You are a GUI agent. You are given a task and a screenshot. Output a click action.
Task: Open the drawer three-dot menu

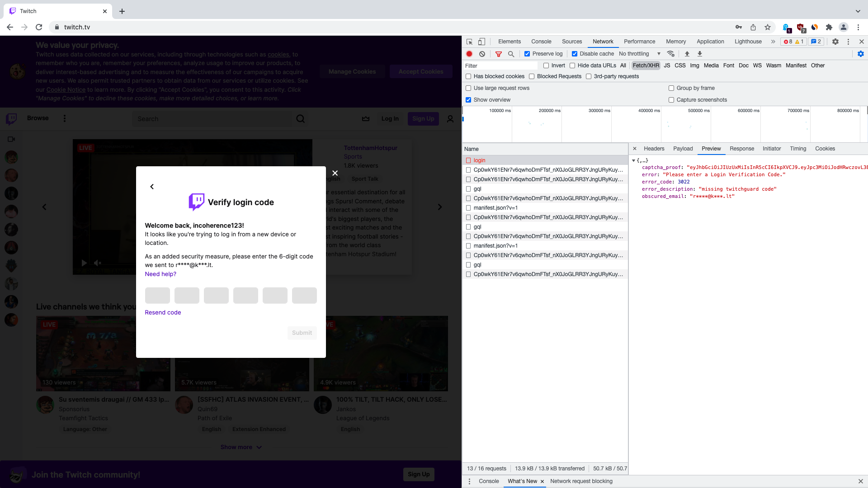point(469,481)
